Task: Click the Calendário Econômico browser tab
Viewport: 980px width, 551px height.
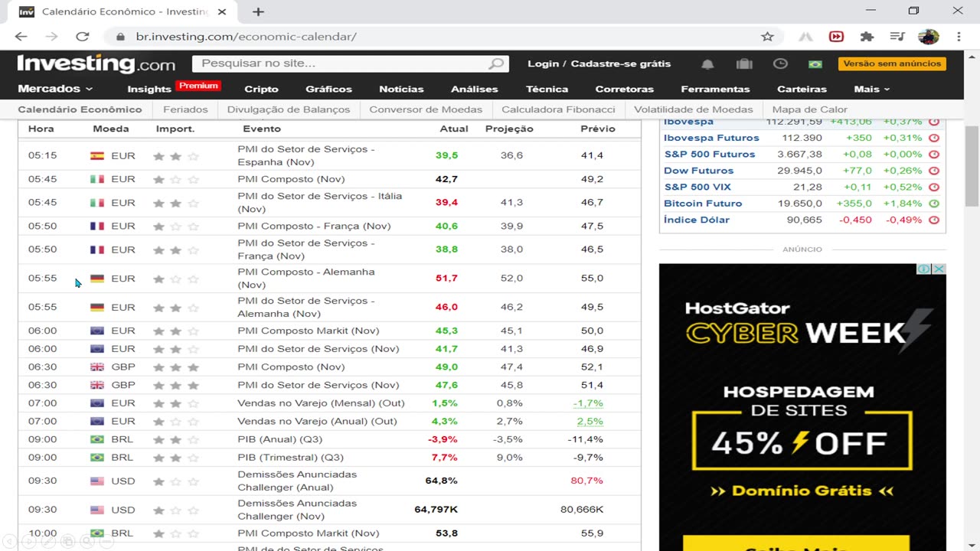Action: [124, 11]
